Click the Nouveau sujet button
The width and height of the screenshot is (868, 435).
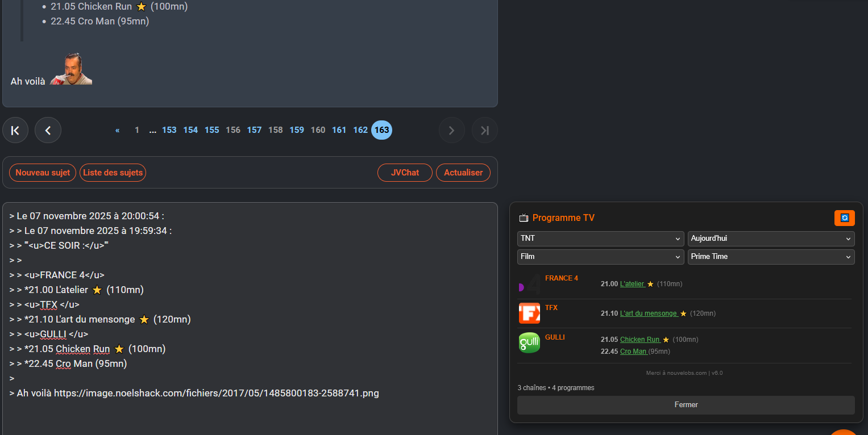tap(43, 173)
